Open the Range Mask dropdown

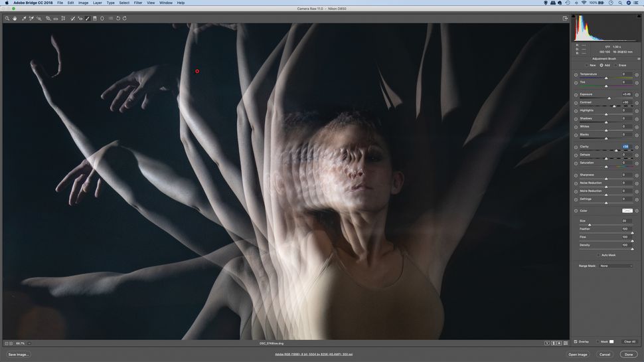click(x=616, y=266)
